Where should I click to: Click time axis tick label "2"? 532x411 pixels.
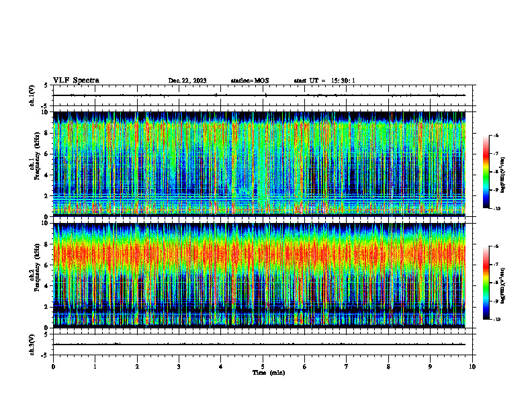click(x=137, y=367)
